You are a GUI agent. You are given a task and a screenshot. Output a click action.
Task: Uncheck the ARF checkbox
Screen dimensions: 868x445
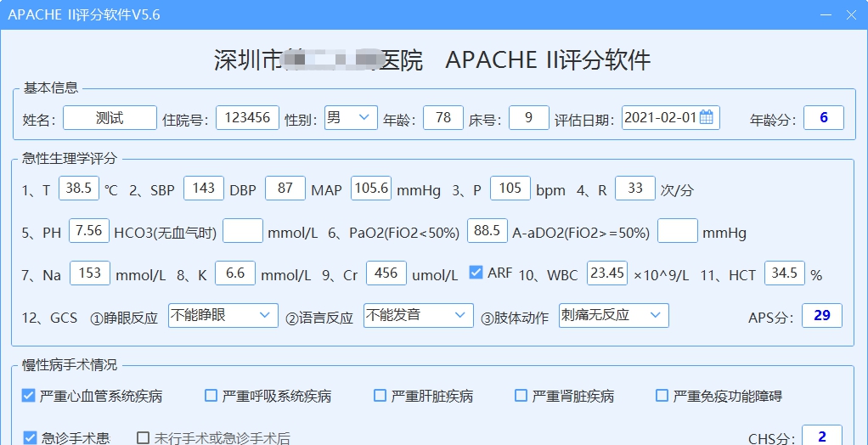tap(476, 273)
